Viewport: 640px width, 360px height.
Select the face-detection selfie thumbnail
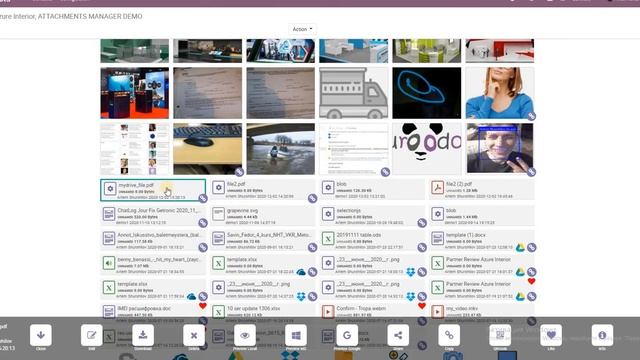tap(500, 149)
